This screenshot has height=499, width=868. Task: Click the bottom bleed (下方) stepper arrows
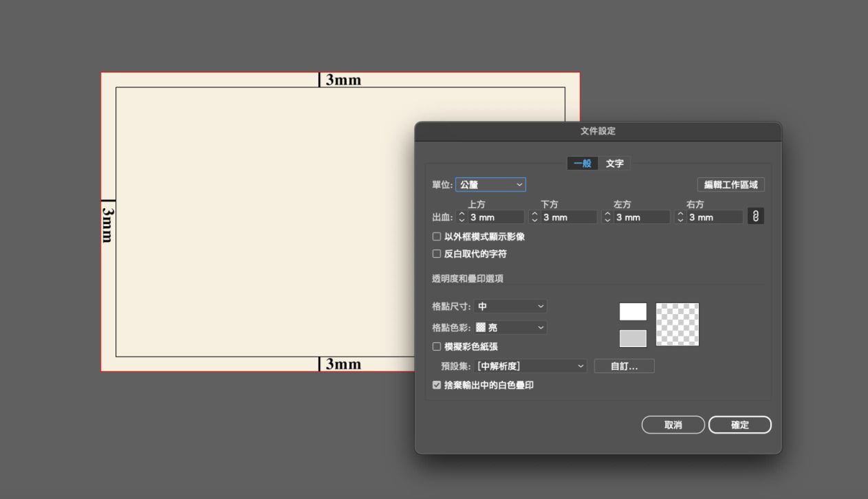pos(535,217)
